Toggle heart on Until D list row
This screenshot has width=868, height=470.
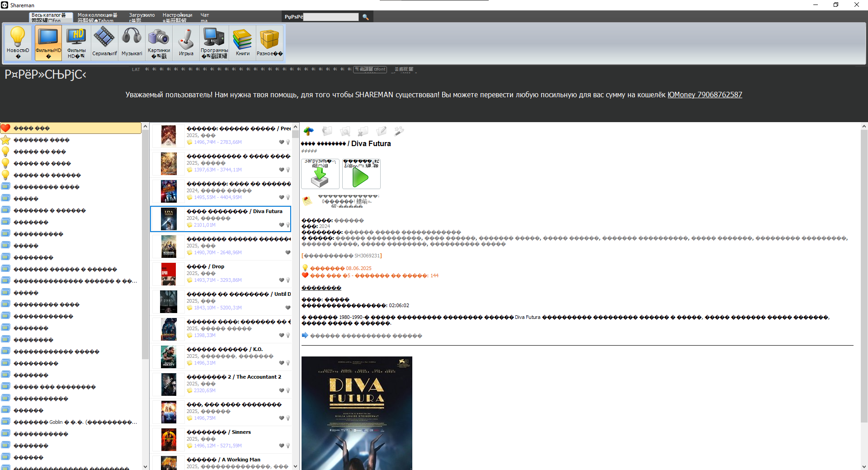288,308
